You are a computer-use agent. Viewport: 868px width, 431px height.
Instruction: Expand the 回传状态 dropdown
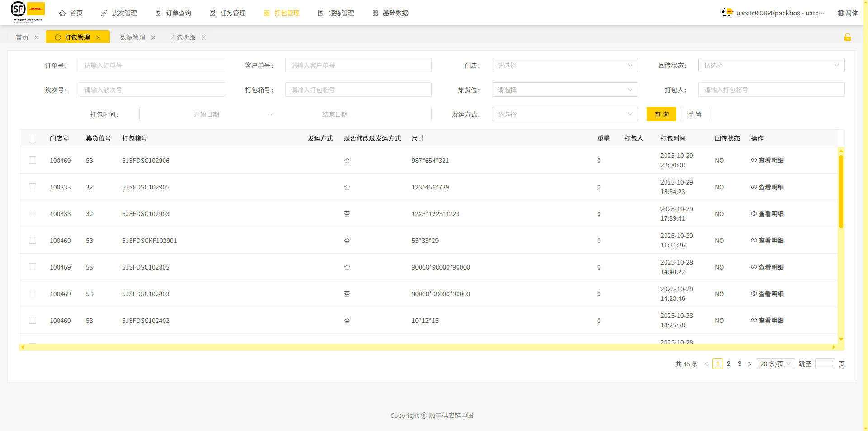pos(771,65)
